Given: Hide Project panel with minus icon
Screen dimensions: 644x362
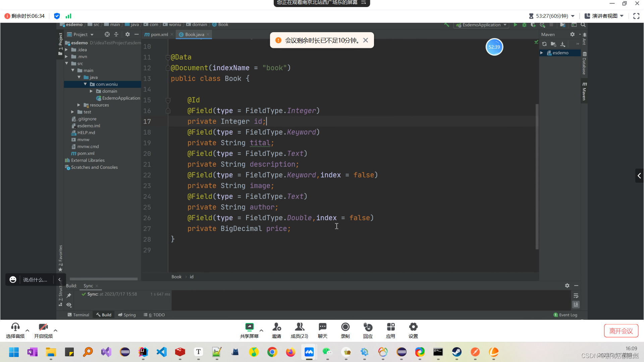Looking at the screenshot, I should [137, 34].
